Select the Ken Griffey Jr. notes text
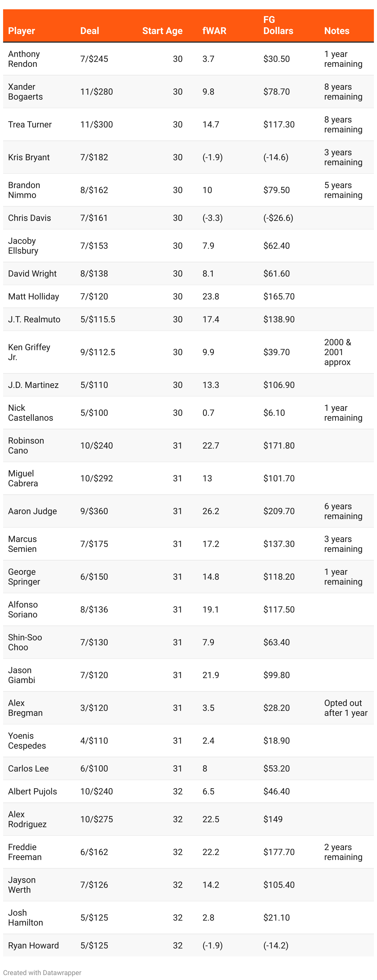Image resolution: width=377 pixels, height=980 pixels. coord(337,352)
